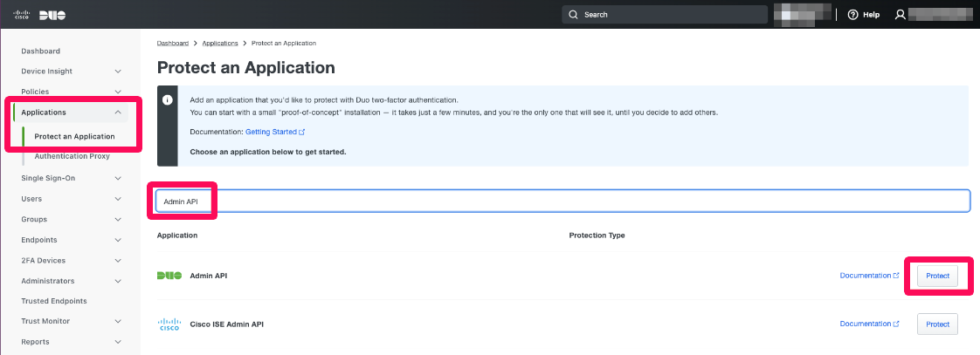The width and height of the screenshot is (980, 355).
Task: Expand the Policies menu chevron
Action: coord(118,92)
